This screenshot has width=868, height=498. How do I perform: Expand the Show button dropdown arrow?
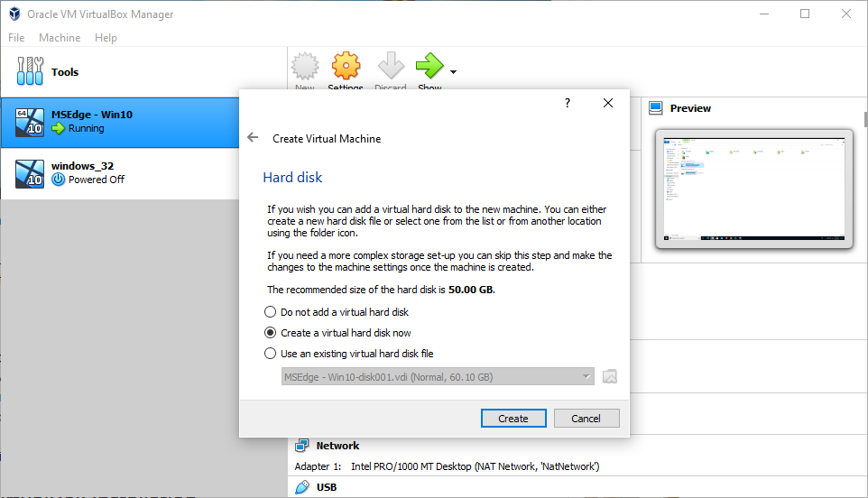point(453,72)
